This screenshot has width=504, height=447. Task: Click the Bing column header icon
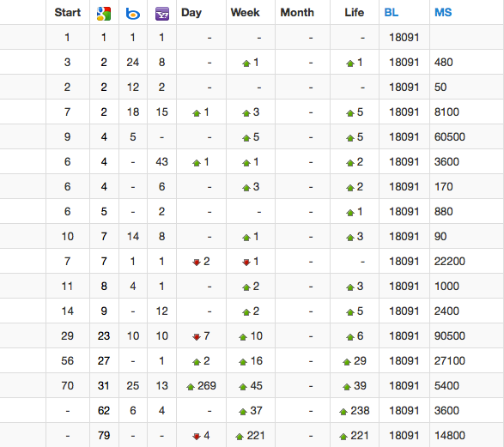(x=133, y=14)
